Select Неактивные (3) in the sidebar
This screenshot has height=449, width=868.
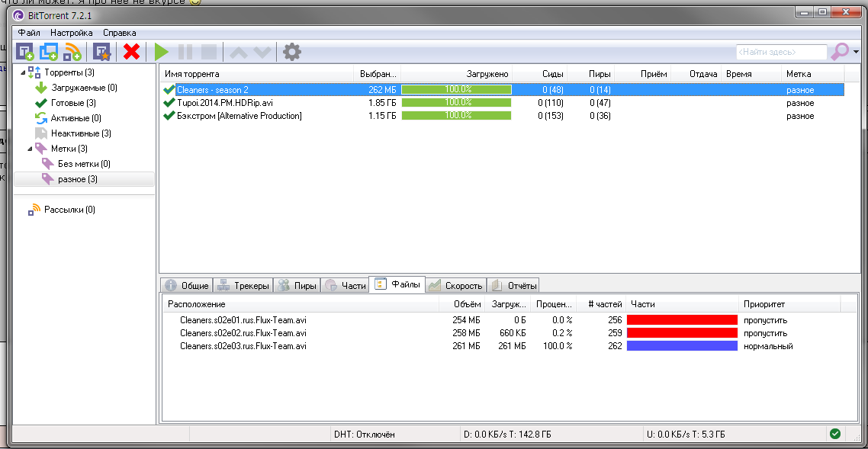[x=81, y=133]
